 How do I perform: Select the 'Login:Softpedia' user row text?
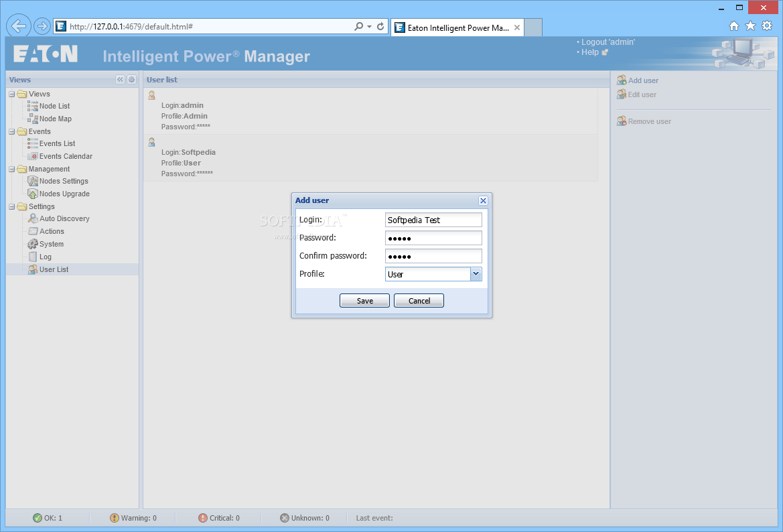point(188,152)
